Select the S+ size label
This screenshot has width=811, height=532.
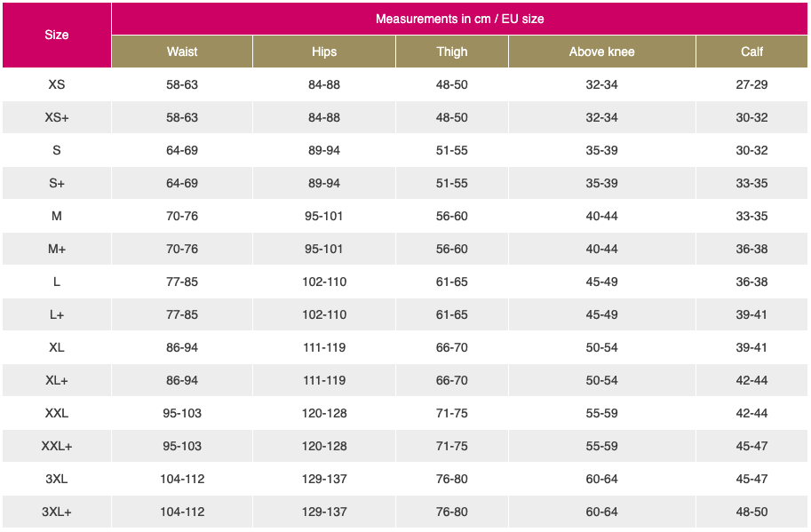56,183
